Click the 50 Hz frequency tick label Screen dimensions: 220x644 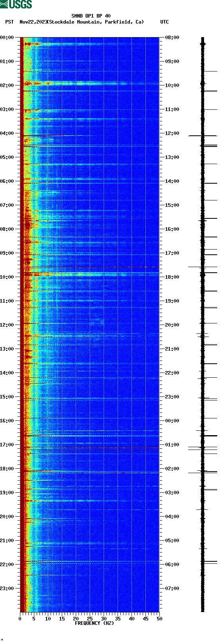click(x=159, y=619)
